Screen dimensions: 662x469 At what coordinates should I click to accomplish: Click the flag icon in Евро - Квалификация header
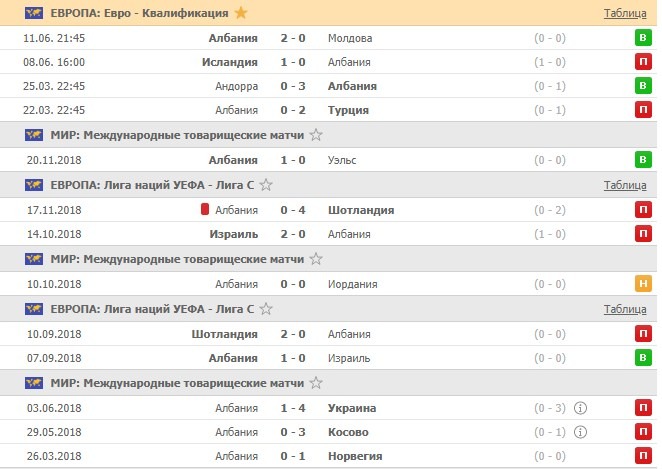(x=33, y=13)
